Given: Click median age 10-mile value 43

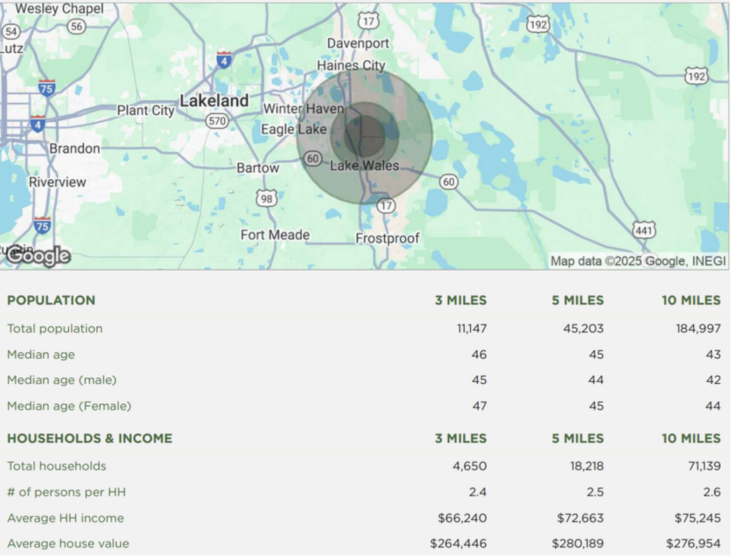Looking at the screenshot, I should tap(713, 354).
